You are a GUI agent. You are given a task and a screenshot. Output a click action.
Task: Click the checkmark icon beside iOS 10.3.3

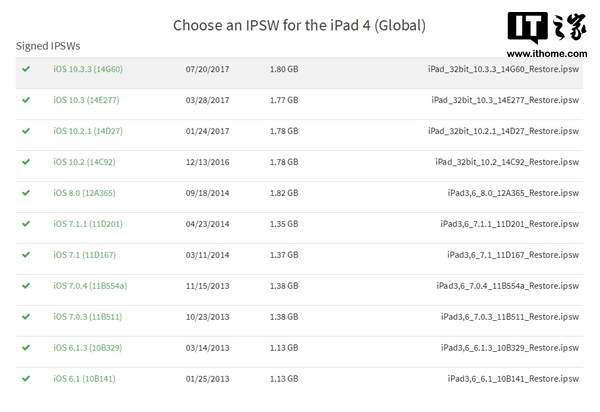26,69
